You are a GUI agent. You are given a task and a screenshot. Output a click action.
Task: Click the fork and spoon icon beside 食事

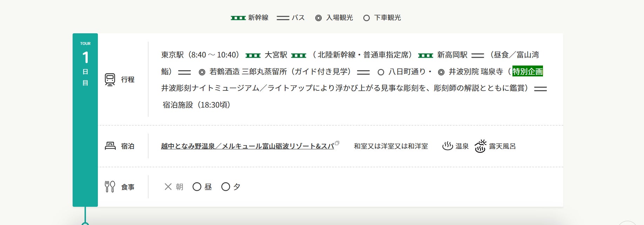point(110,187)
